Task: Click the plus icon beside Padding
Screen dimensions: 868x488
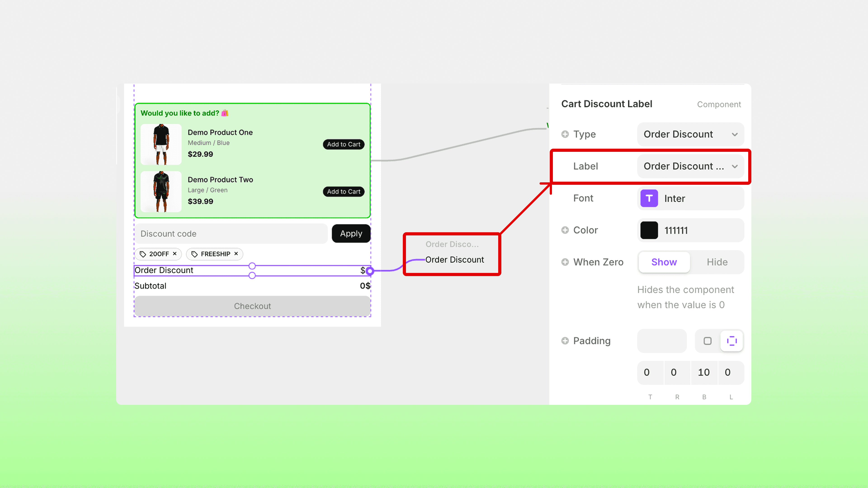Action: 565,341
